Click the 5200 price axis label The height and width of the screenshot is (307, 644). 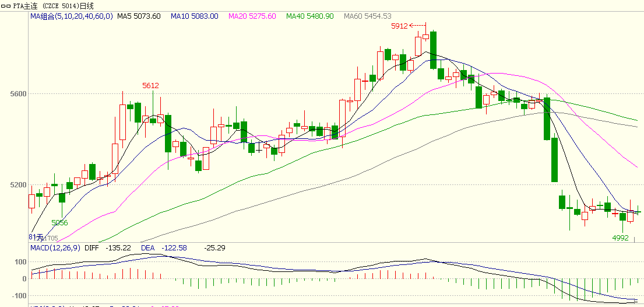click(x=17, y=185)
